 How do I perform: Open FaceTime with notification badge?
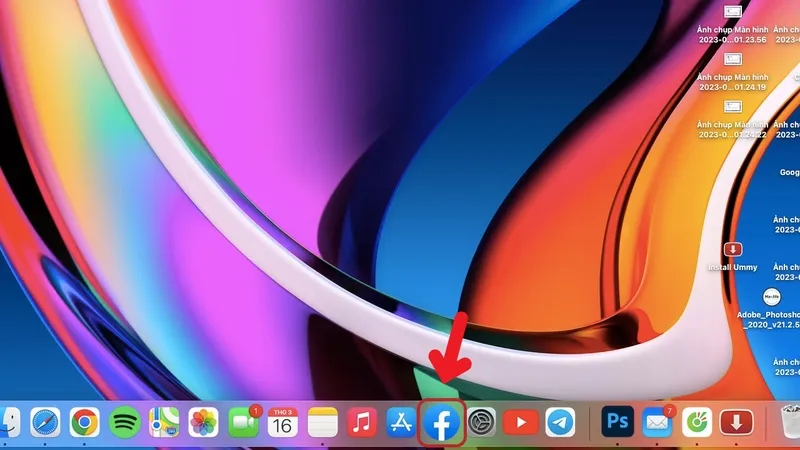(x=243, y=423)
